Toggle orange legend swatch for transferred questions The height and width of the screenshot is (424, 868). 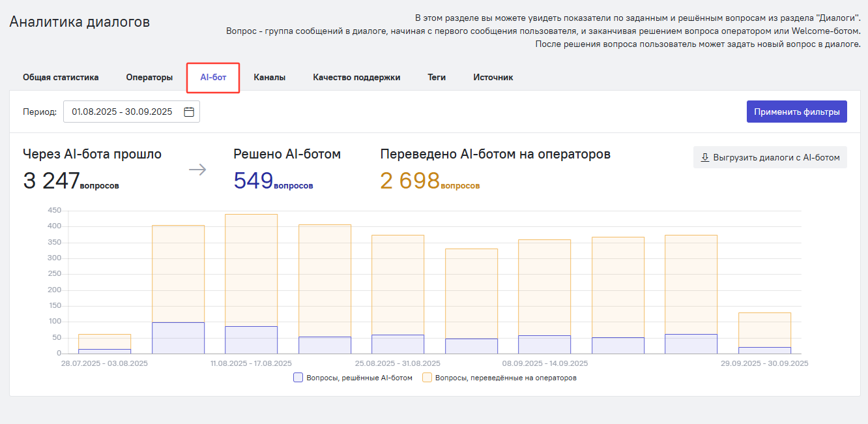[427, 377]
